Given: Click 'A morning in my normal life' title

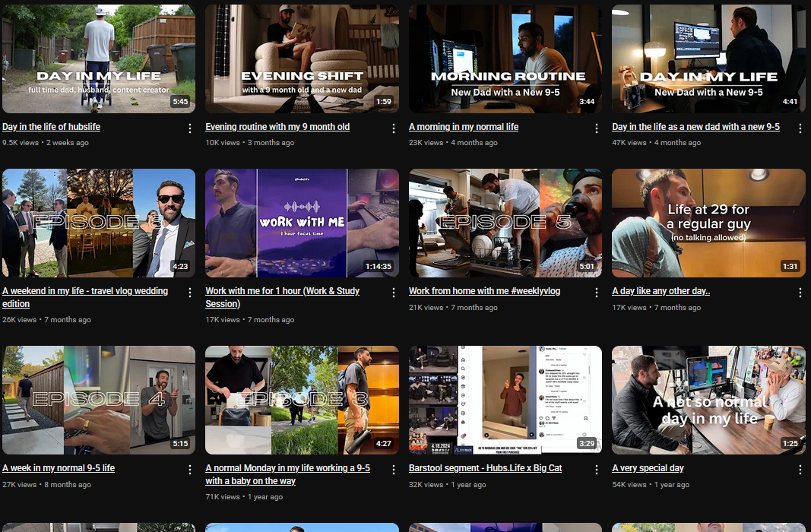Looking at the screenshot, I should 464,127.
